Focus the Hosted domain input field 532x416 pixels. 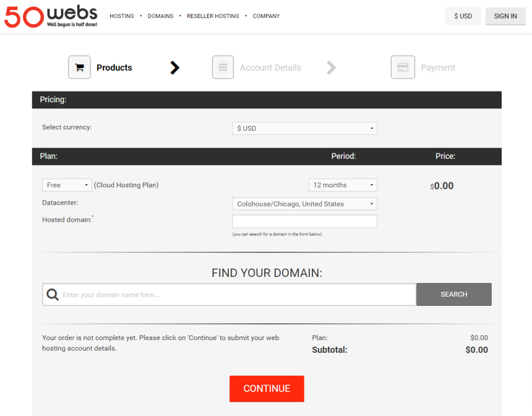[305, 221]
